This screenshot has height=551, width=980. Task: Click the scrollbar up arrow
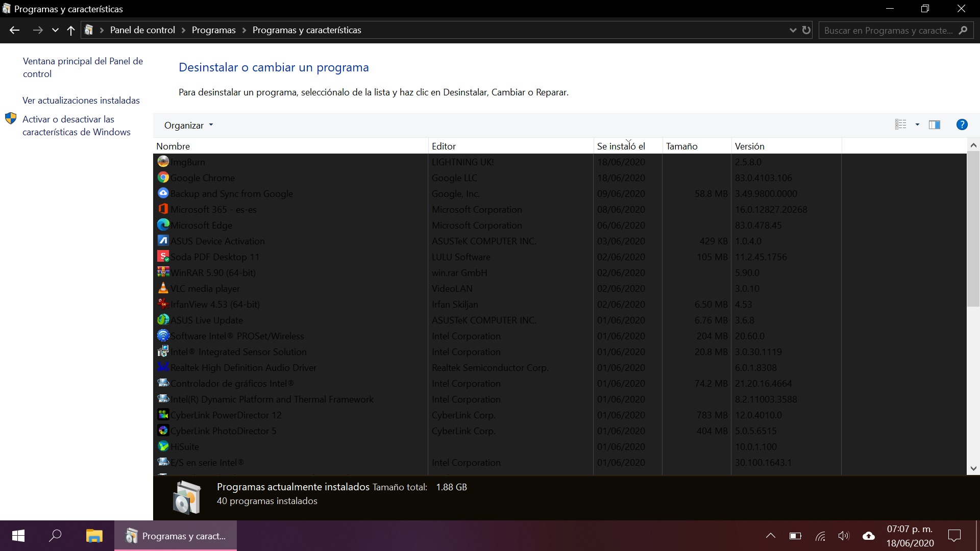(x=973, y=145)
